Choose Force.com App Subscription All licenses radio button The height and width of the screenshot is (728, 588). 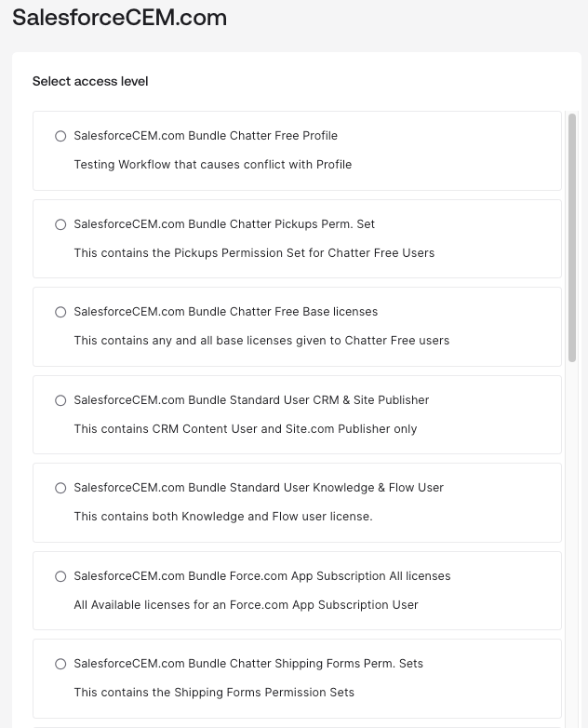pos(60,576)
